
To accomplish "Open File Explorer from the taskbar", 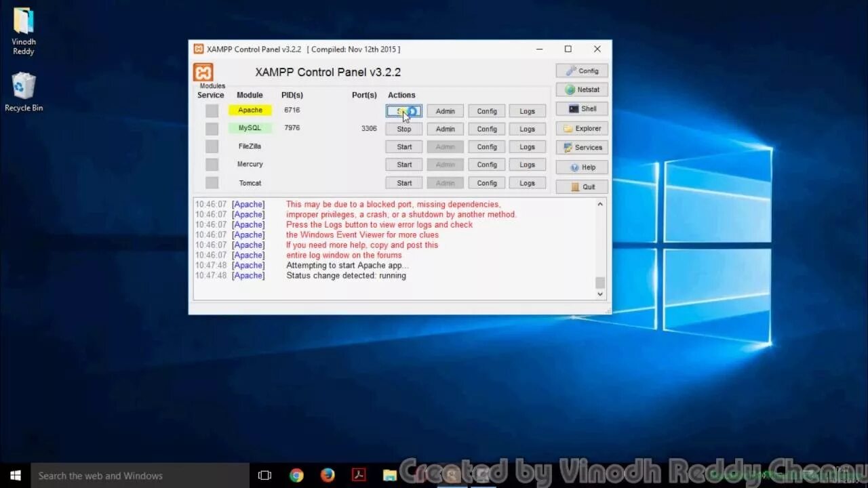I will click(x=389, y=476).
